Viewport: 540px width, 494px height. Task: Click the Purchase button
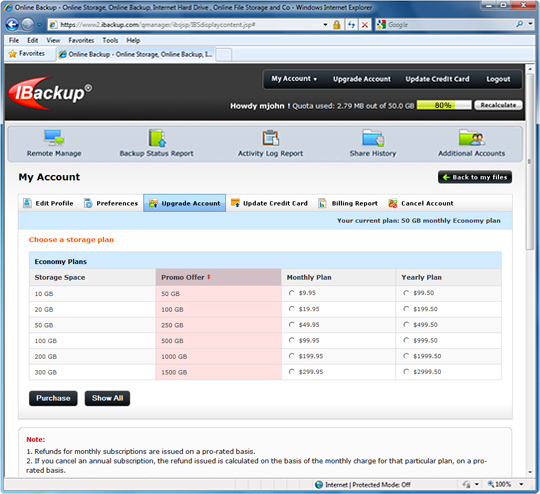click(x=53, y=398)
